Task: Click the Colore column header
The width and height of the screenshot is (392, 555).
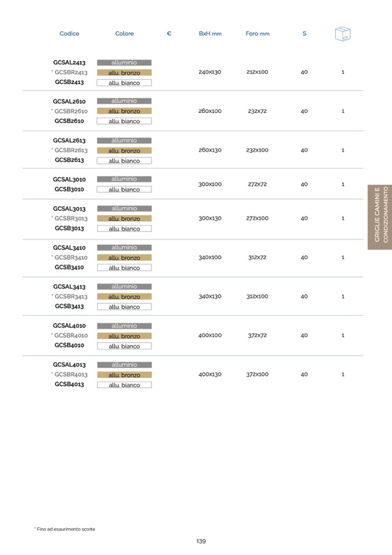Action: point(124,34)
